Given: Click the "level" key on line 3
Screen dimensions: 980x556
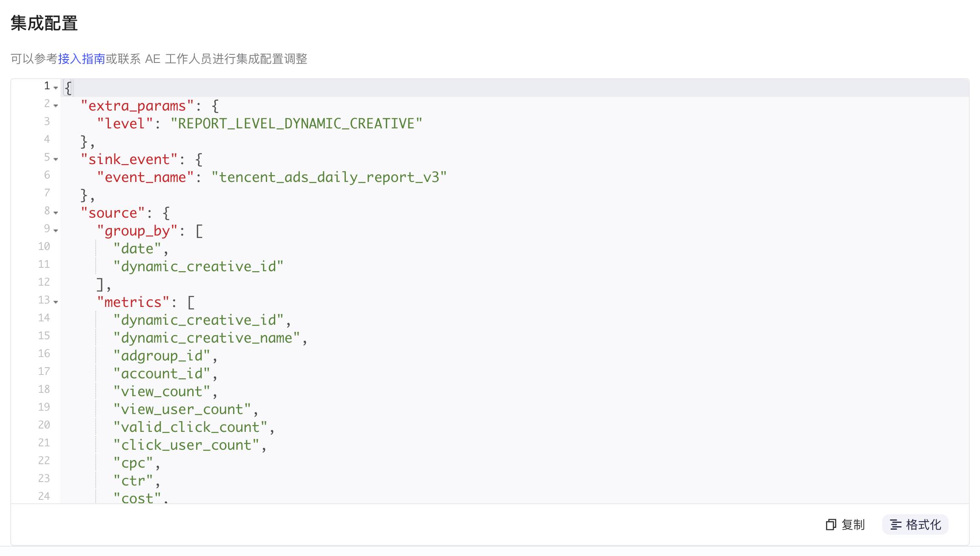Looking at the screenshot, I should point(125,123).
